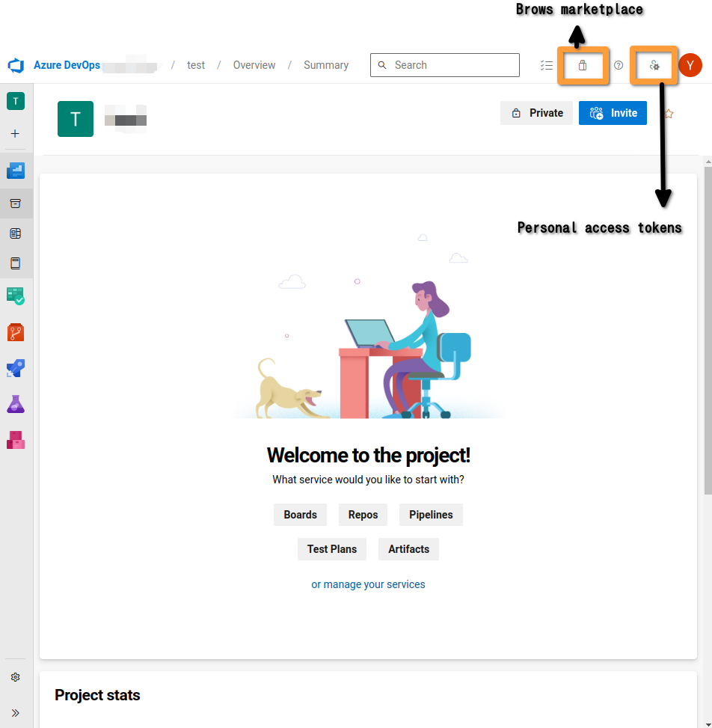This screenshot has height=728, width=712.
Task: Choose the Boards service button
Action: click(301, 515)
